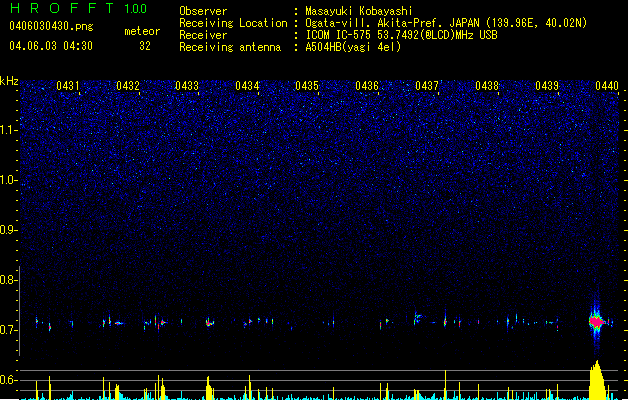Viewport: 629px width, 400px height.
Task: Select the filename 0406030430.png
Action: [51, 26]
